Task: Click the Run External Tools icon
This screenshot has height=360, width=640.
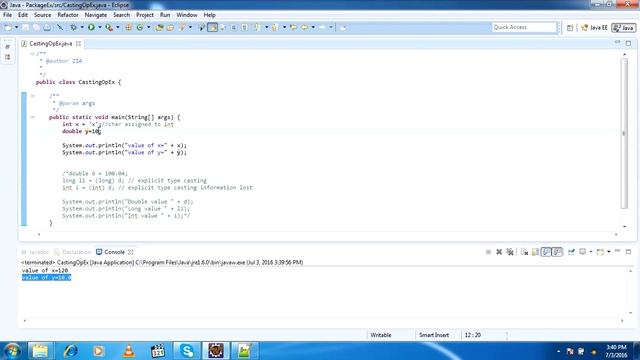Action: pos(109,27)
